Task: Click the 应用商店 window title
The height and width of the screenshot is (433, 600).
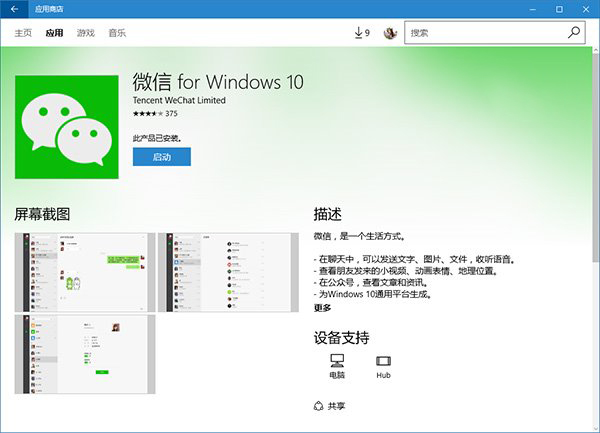Action: (x=49, y=9)
